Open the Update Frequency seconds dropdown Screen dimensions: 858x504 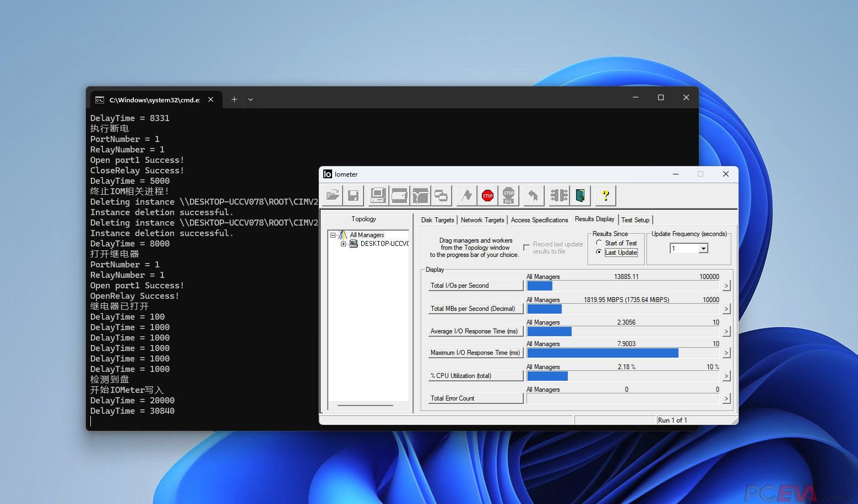tap(703, 249)
